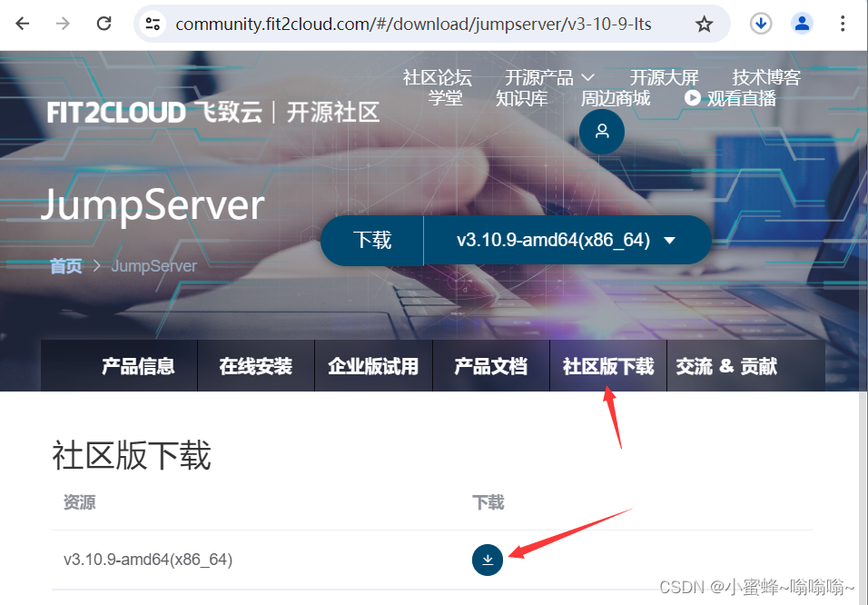Open the 知识库 link
This screenshot has height=605, width=868.
click(x=521, y=98)
